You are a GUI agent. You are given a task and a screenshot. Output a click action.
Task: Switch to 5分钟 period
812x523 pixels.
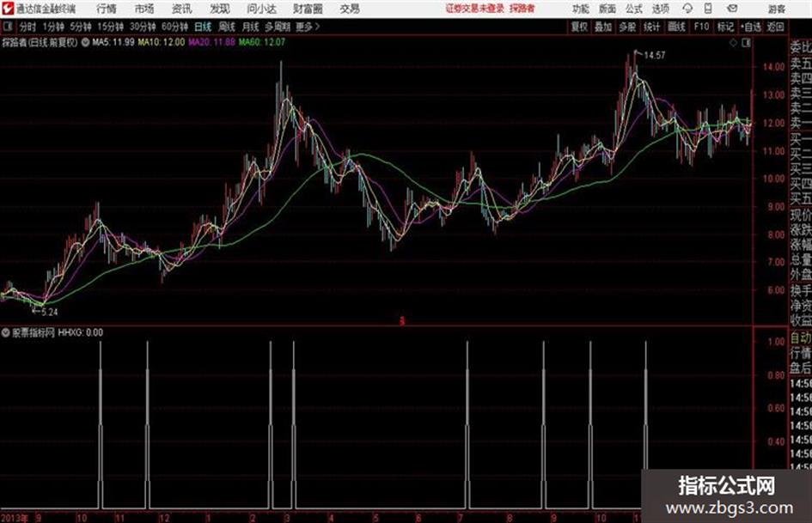click(80, 27)
